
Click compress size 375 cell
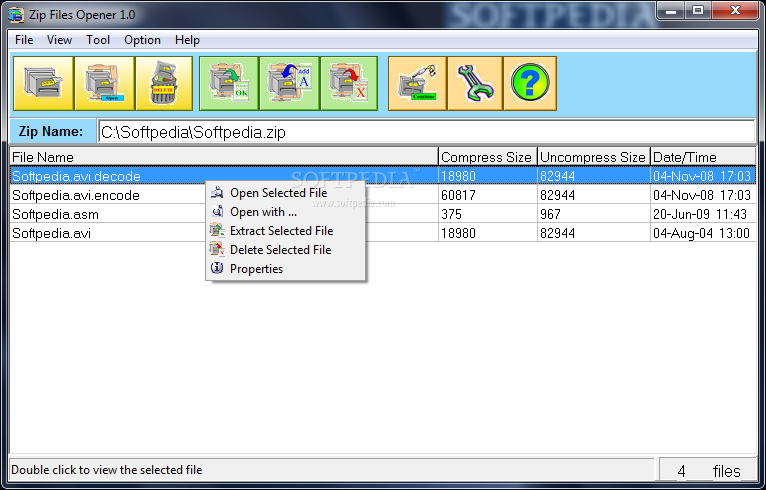(488, 214)
